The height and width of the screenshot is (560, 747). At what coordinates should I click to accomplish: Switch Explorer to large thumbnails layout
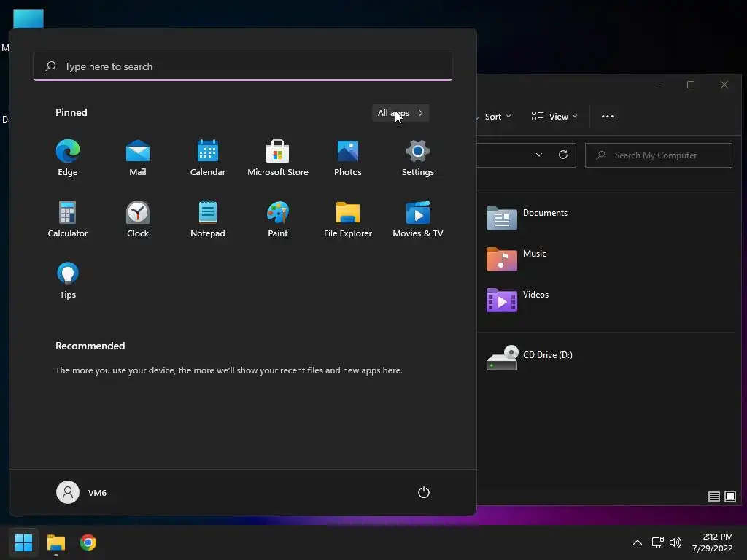coord(729,497)
